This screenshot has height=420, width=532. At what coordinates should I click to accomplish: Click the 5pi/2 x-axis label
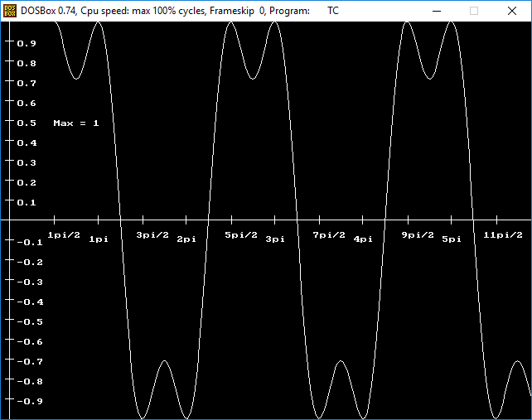click(x=241, y=234)
